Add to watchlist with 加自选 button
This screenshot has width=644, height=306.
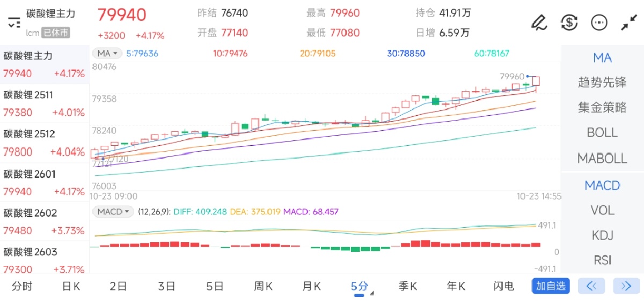click(551, 286)
